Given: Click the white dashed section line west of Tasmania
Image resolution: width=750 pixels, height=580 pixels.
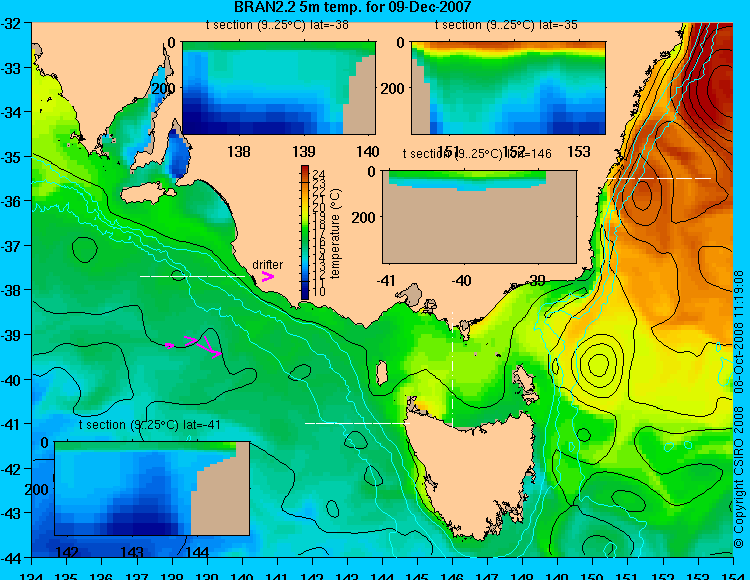Looking at the screenshot, I should pyautogui.click(x=357, y=423).
